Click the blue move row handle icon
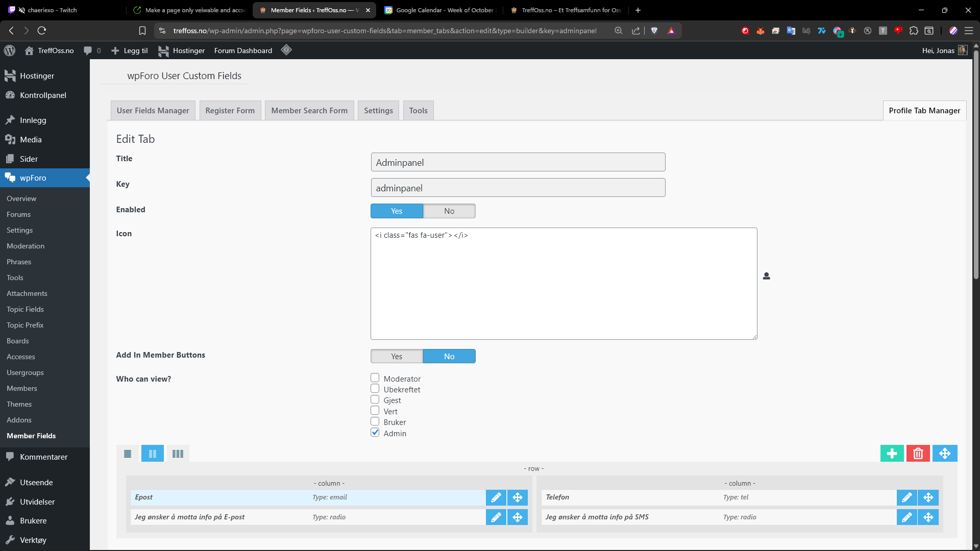980x551 pixels. coord(944,454)
